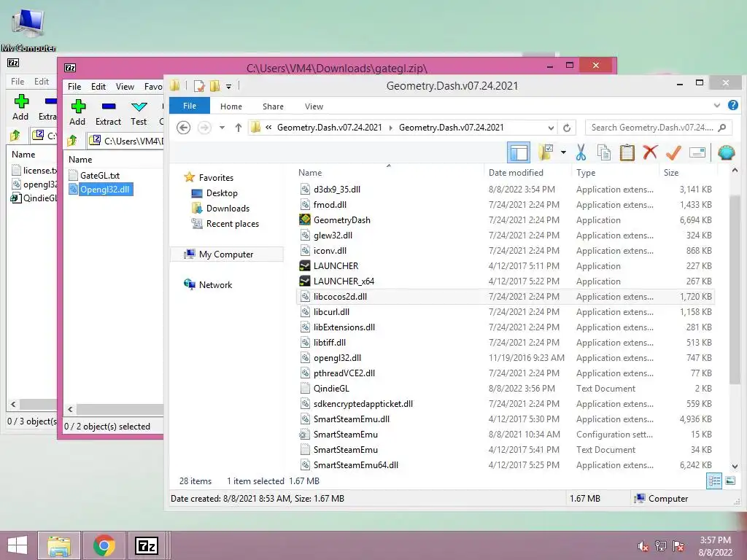Switch to Details view in status bar
The height and width of the screenshot is (560, 747).
point(714,481)
